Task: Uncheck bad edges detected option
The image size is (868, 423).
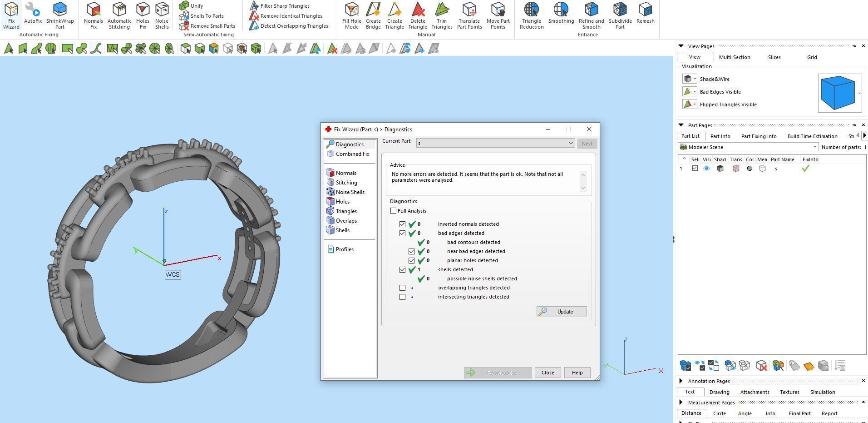Action: click(x=402, y=233)
